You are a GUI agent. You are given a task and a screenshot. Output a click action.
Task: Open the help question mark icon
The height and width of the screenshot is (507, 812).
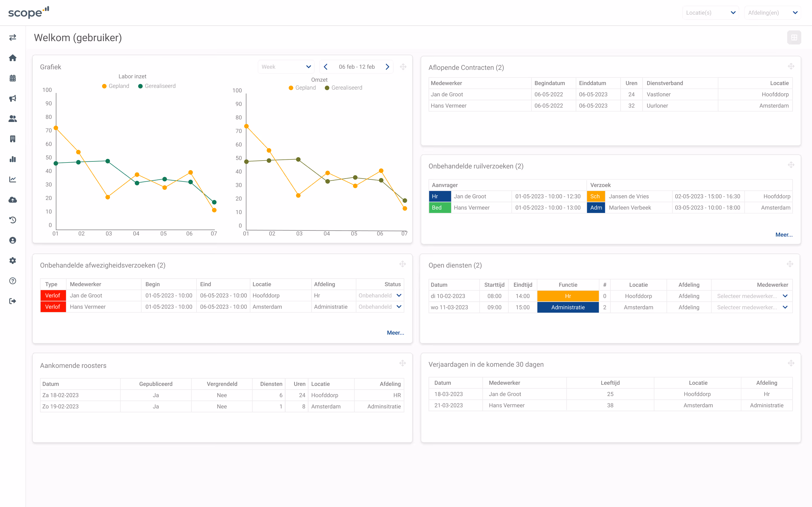pos(13,281)
